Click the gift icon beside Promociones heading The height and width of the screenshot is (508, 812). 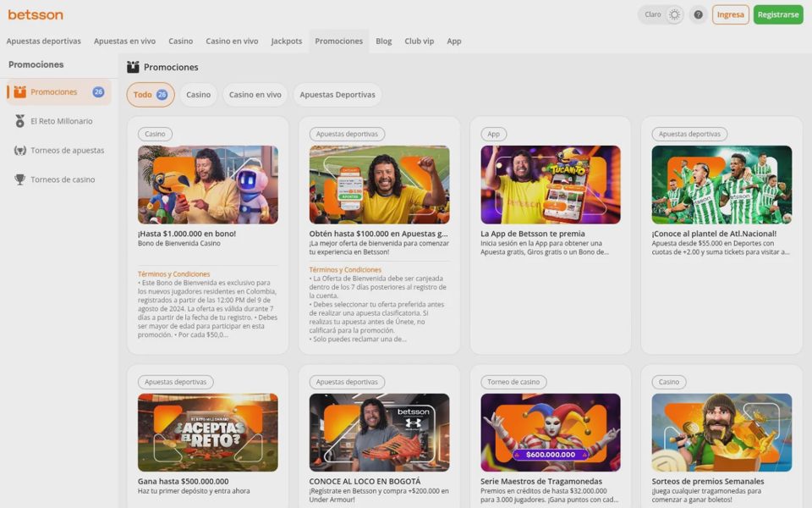coord(133,67)
